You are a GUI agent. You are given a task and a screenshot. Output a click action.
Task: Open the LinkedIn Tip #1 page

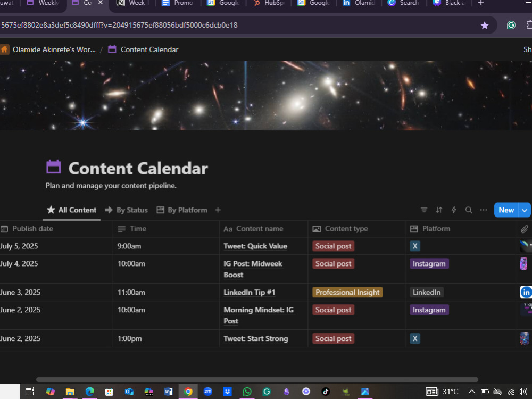click(250, 292)
